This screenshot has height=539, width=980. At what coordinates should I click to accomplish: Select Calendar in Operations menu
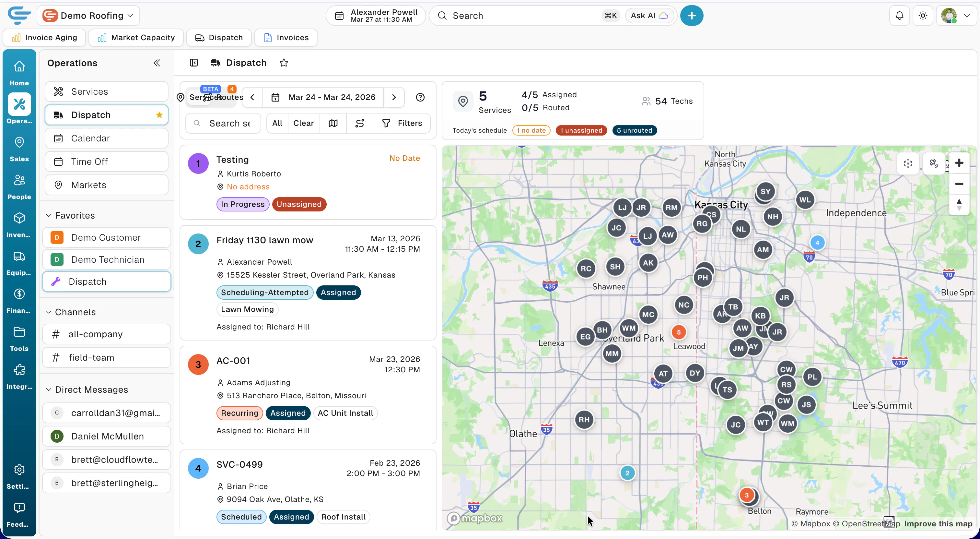pos(107,138)
